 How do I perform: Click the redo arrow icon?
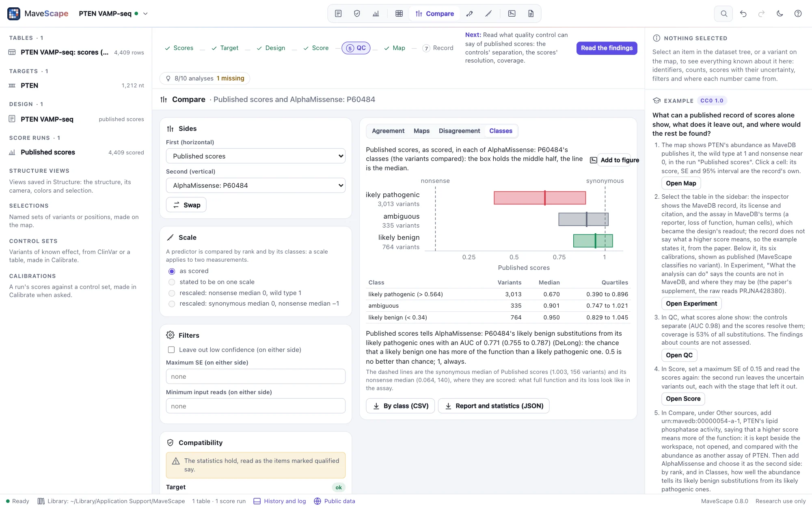tap(761, 13)
